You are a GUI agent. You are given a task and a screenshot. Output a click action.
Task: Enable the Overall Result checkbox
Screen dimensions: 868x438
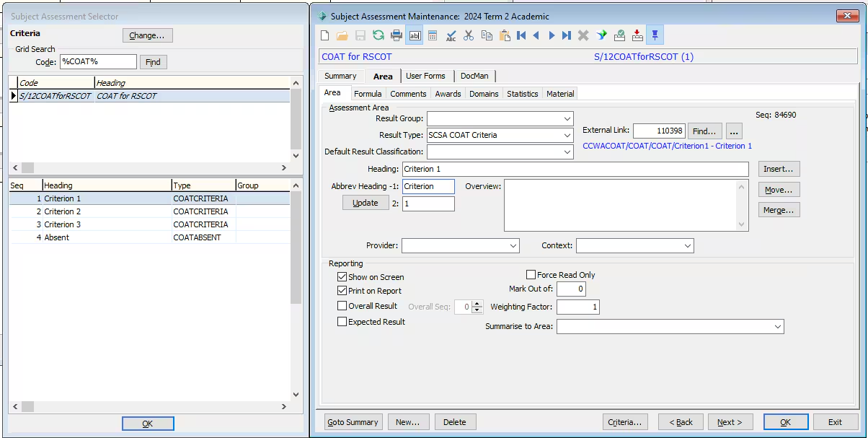343,305
